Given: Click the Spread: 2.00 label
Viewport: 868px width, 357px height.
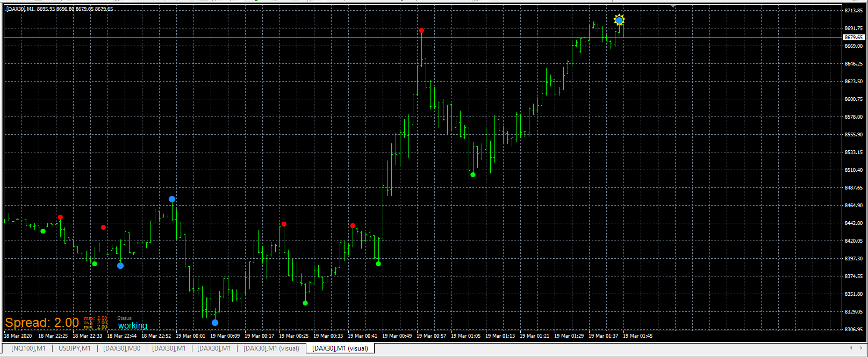Looking at the screenshot, I should [x=42, y=323].
